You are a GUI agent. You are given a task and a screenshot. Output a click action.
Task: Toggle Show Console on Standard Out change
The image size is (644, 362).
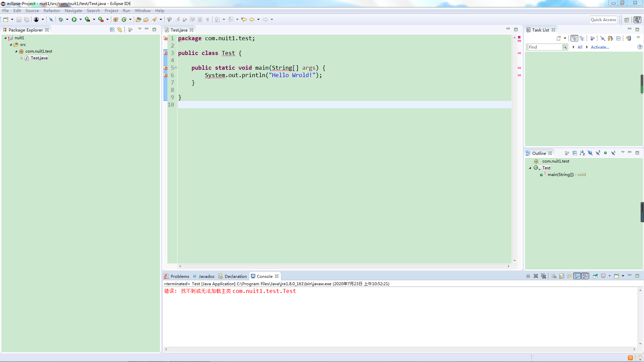coord(577,276)
